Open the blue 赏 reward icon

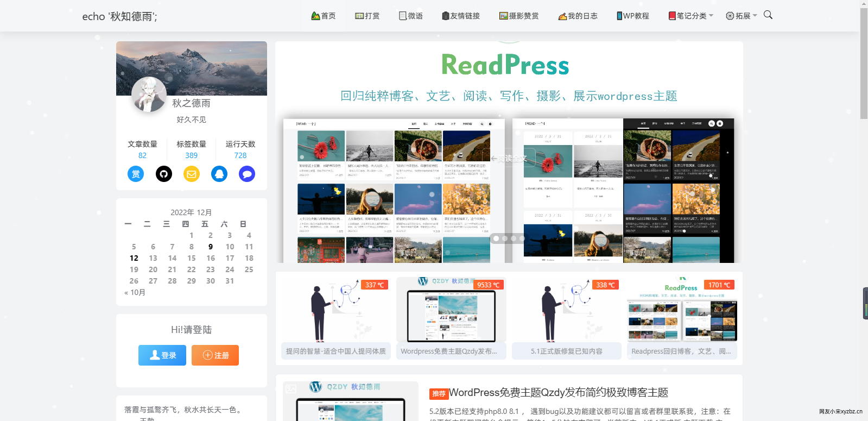tap(136, 174)
